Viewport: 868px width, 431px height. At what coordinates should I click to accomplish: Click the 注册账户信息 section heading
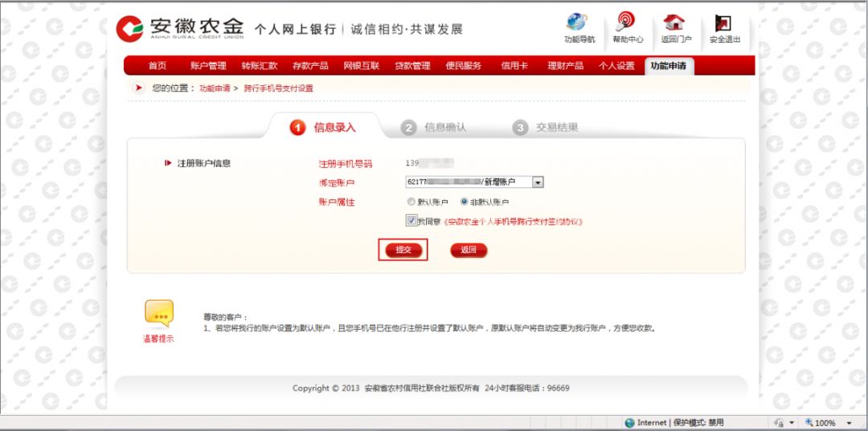[x=203, y=163]
